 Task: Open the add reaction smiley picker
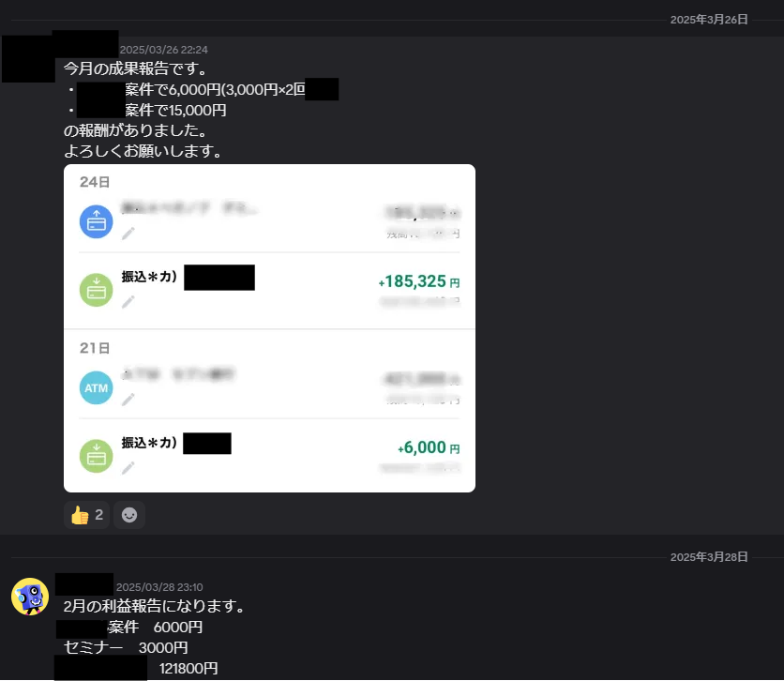(129, 514)
